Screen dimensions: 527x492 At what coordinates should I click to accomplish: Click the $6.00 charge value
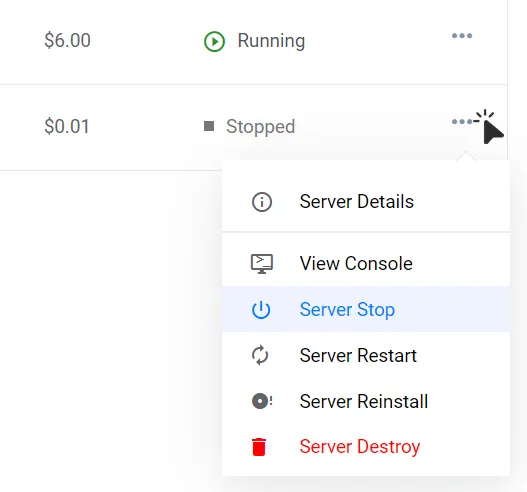(x=68, y=40)
